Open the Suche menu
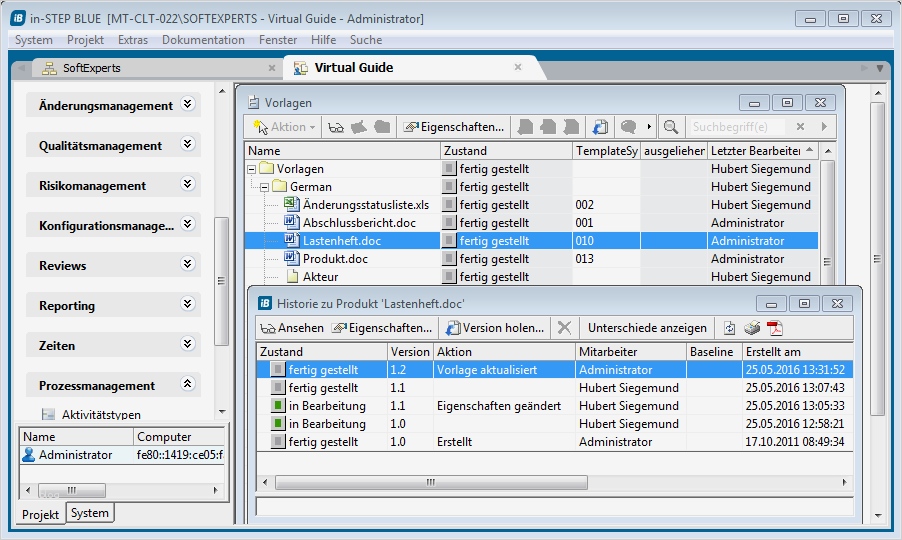 (x=366, y=40)
